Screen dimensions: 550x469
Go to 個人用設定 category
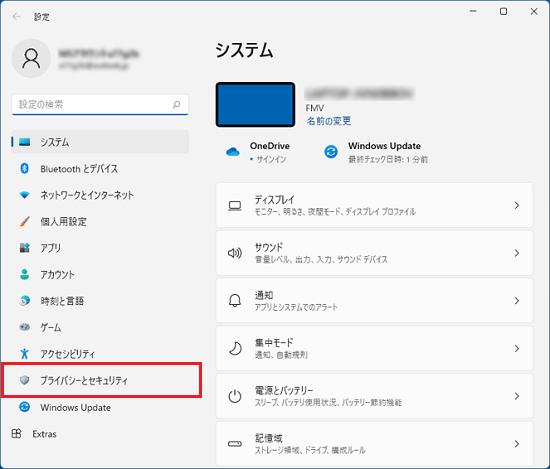click(x=100, y=221)
